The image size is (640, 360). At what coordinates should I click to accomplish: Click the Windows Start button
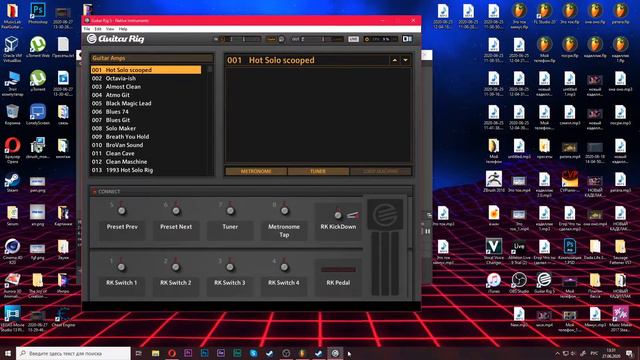pos(7,353)
